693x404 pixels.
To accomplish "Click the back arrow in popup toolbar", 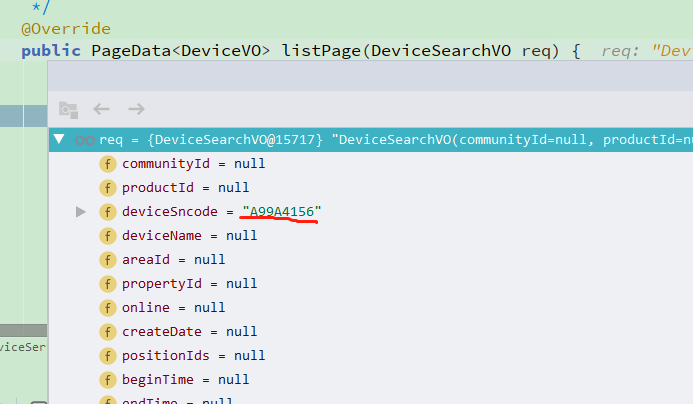I will click(x=101, y=109).
